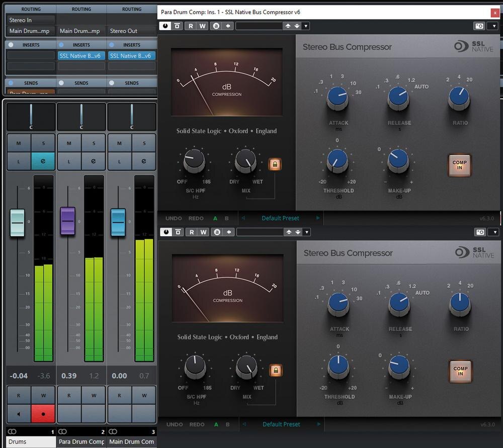This screenshot has height=448, width=503.
Task: Toggle record enable on the Drums channel
Action: point(43,414)
